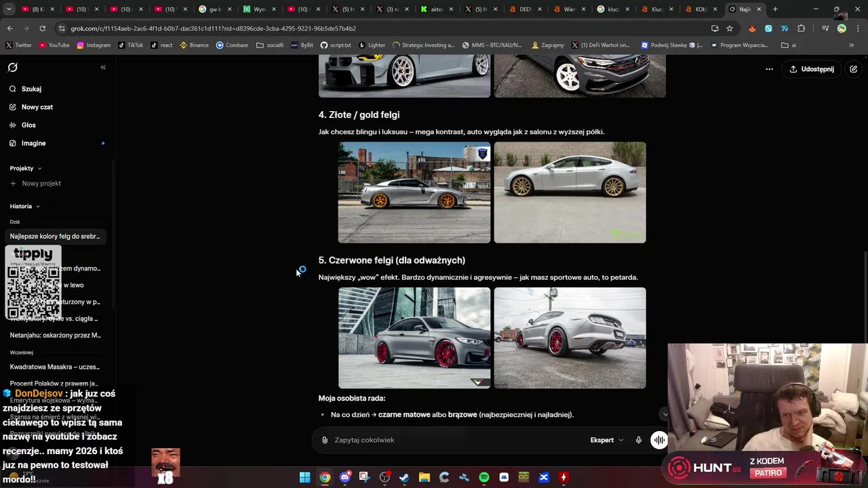Start voice mode with the waveform button
This screenshot has width=868, height=488.
point(659,440)
